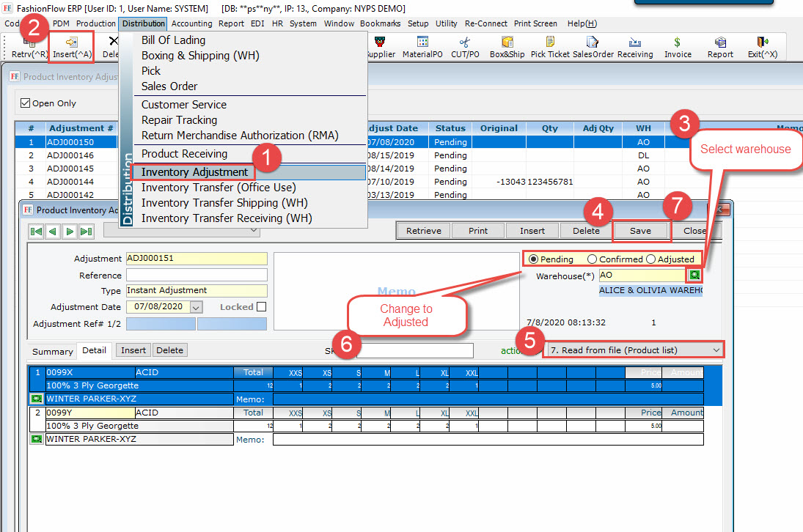Open the Adjustment Date calendar dropdown
The image size is (803, 532).
195,308
